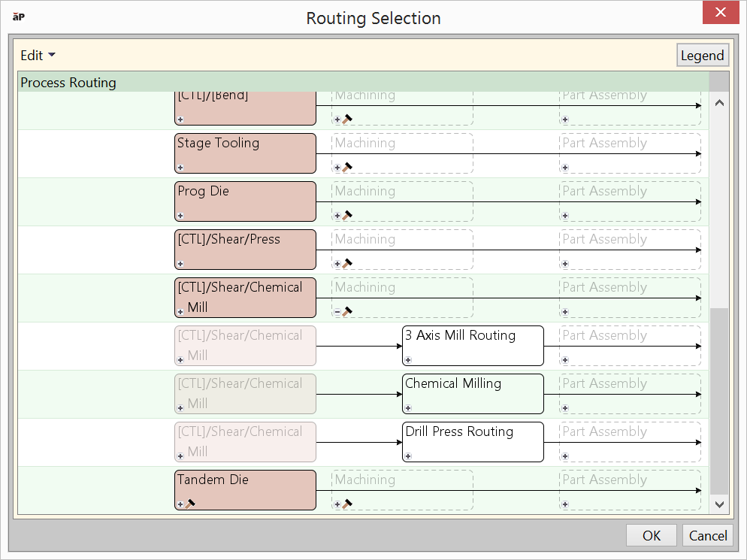Expand Part Assembly in the Prog Die row
Screen dimensions: 747x560
[565, 216]
